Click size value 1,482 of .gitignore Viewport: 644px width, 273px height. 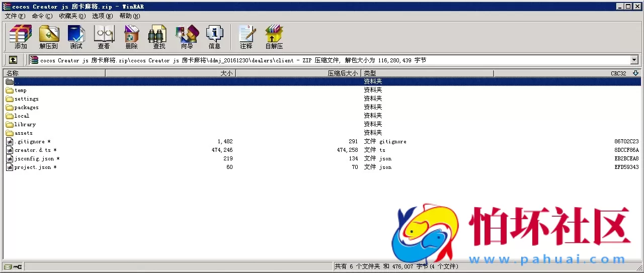225,142
